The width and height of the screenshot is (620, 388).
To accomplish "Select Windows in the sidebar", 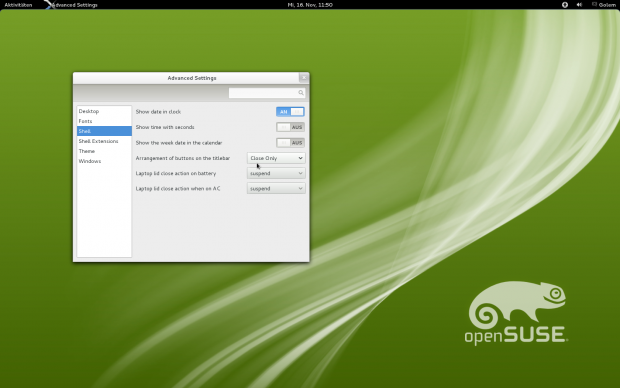I will pos(104,161).
